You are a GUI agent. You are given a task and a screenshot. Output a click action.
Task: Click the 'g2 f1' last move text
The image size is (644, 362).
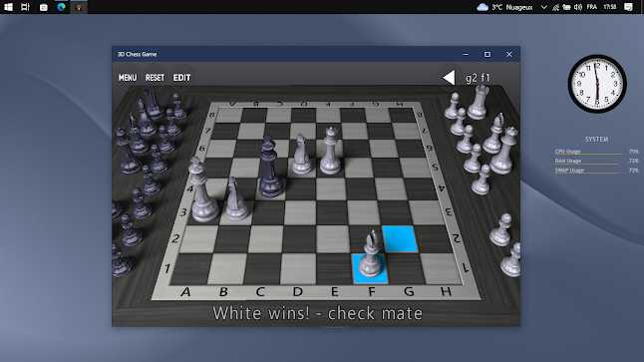point(478,78)
